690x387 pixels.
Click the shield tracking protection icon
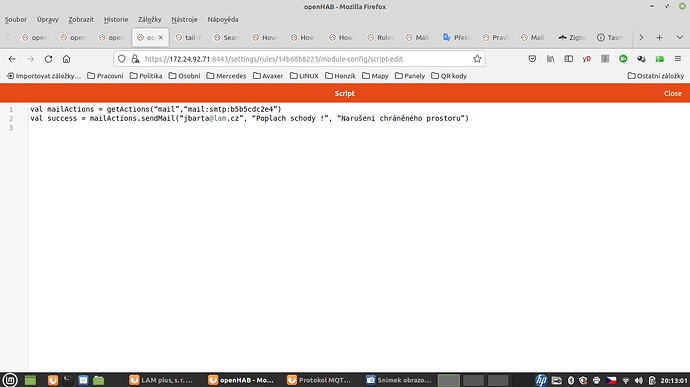click(122, 59)
